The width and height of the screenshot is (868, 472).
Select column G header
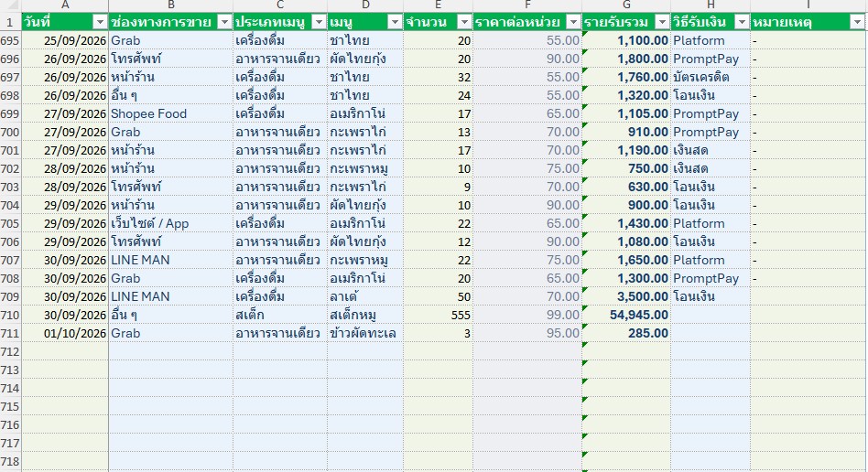[x=626, y=5]
